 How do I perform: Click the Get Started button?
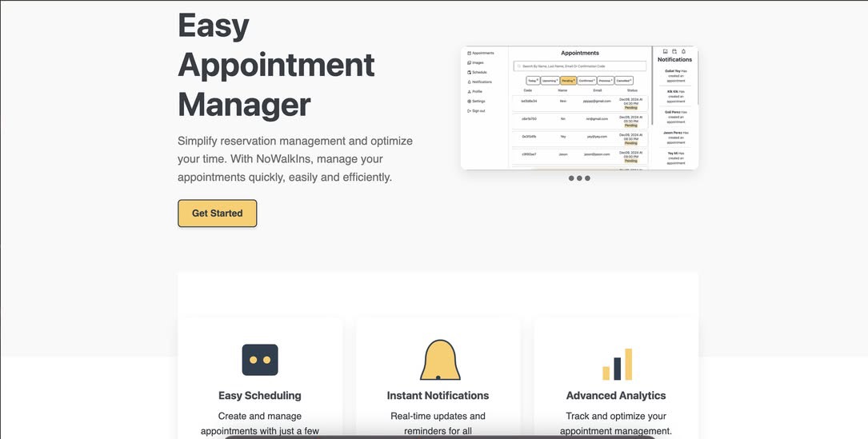tap(217, 214)
